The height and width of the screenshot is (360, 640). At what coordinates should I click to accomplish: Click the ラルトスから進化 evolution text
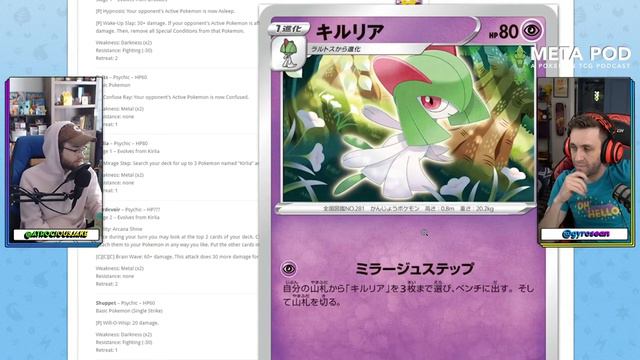pos(336,49)
